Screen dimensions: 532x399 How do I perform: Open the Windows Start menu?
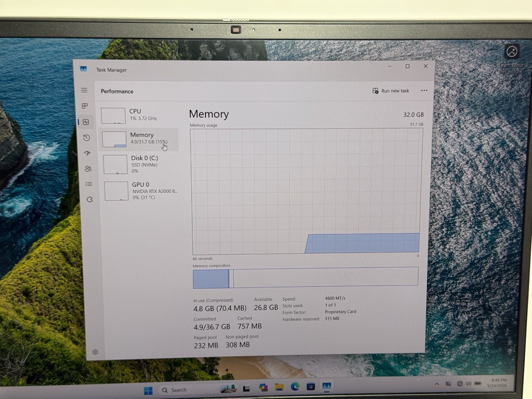[x=148, y=390]
